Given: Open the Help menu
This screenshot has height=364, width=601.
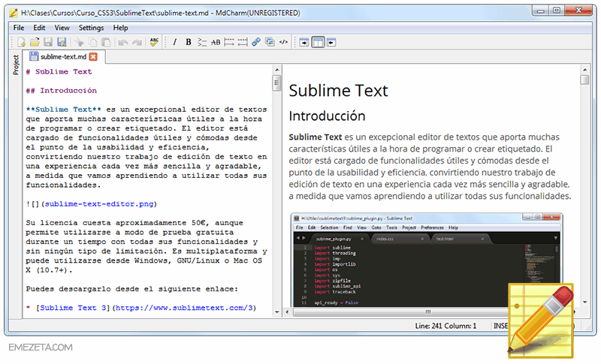Looking at the screenshot, I should [x=120, y=28].
